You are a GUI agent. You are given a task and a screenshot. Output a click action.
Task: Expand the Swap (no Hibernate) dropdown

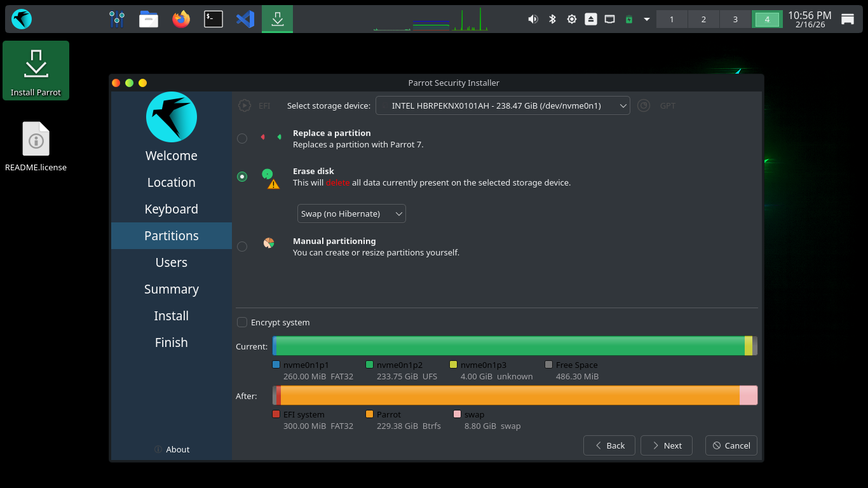coord(351,213)
